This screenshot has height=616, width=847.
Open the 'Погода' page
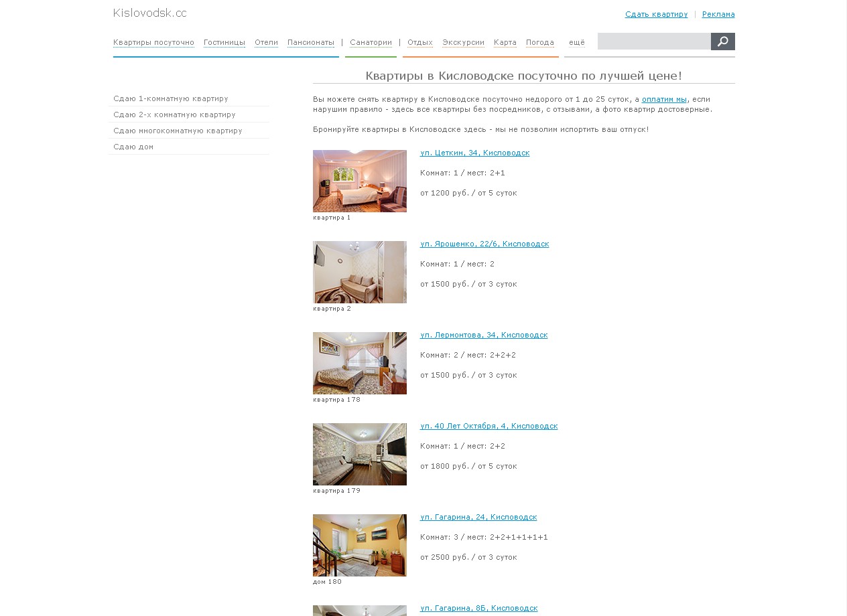[x=539, y=42]
